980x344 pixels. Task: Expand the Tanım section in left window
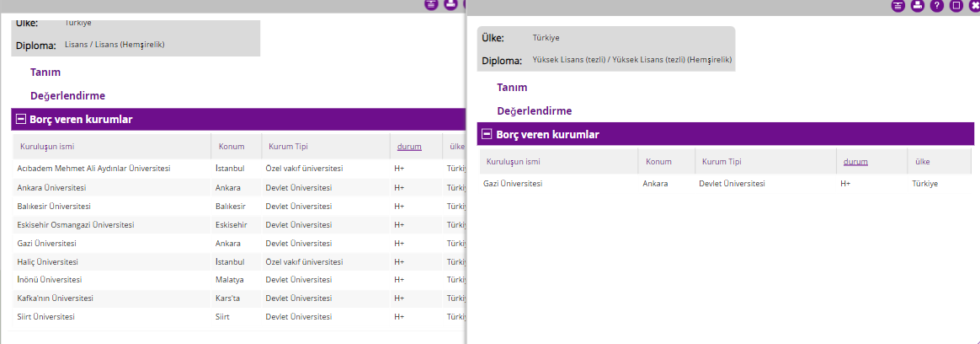coord(45,72)
